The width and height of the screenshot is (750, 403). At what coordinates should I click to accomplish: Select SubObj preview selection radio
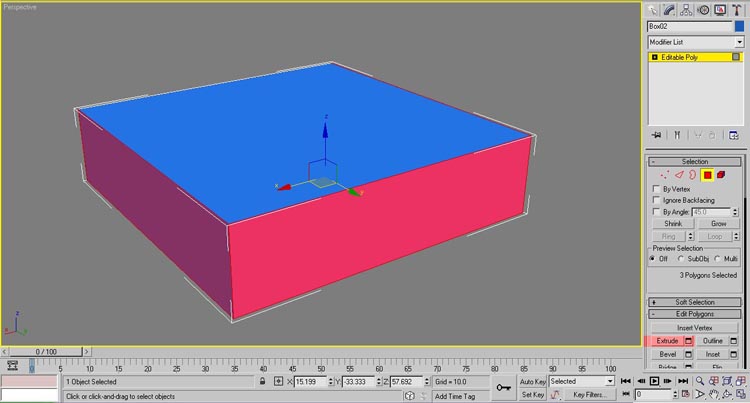(x=682, y=259)
